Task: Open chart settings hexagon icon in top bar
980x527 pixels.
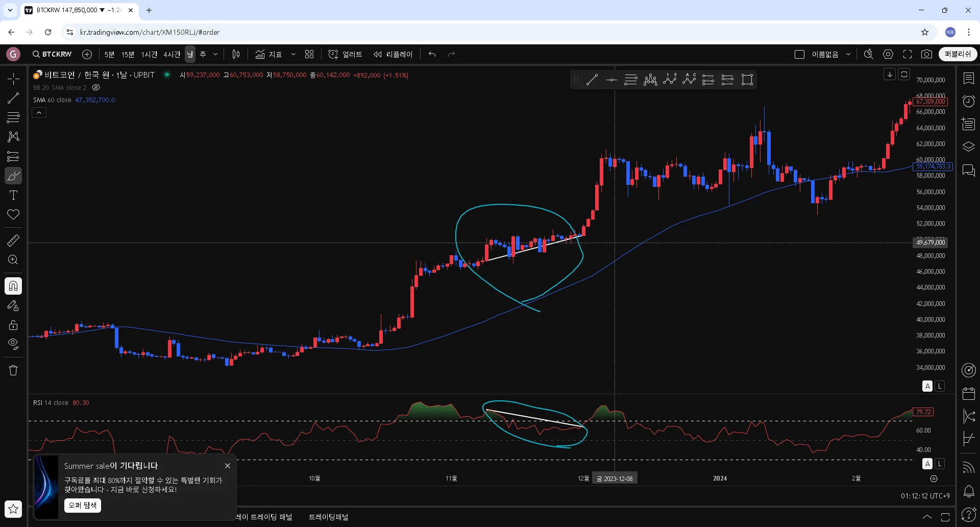Action: tap(888, 54)
